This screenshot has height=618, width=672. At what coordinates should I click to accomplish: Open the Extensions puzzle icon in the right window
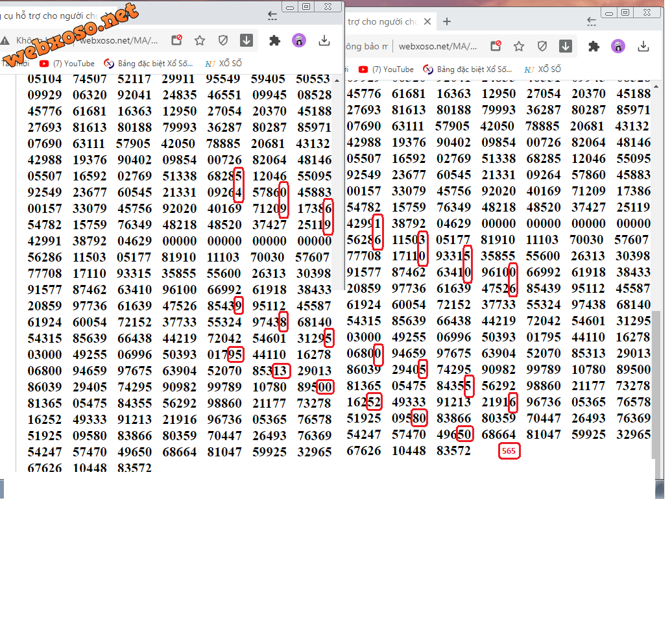(x=594, y=46)
